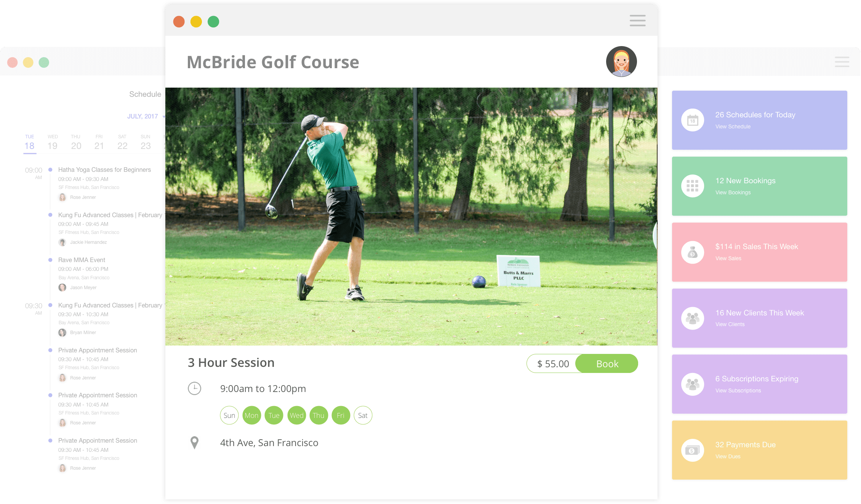Screen dimensions: 861x504
Task: Toggle the Sun day selector
Action: click(x=229, y=415)
